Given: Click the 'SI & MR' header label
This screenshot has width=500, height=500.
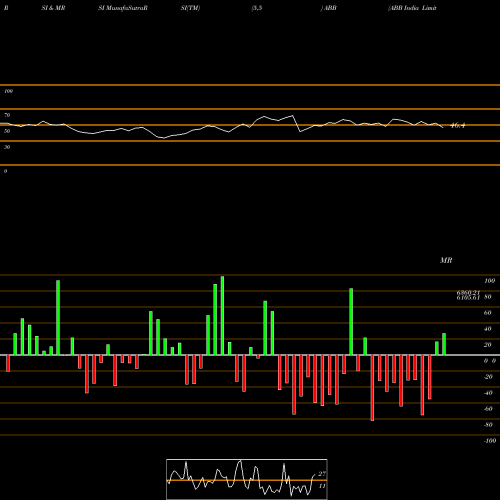Looking at the screenshot, I should pyautogui.click(x=53, y=8).
